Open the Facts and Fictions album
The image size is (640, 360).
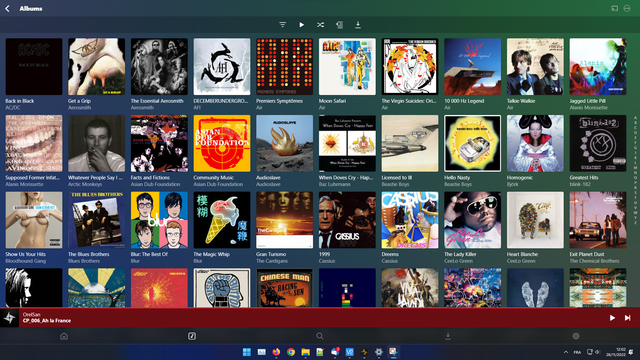click(x=159, y=143)
